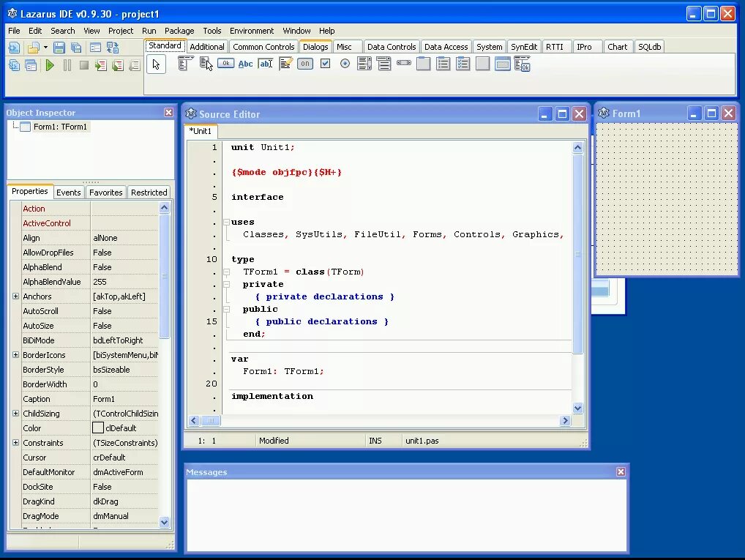Screen dimensions: 745x560
Task: Click the Stop square icon in toolbar
Action: click(84, 65)
